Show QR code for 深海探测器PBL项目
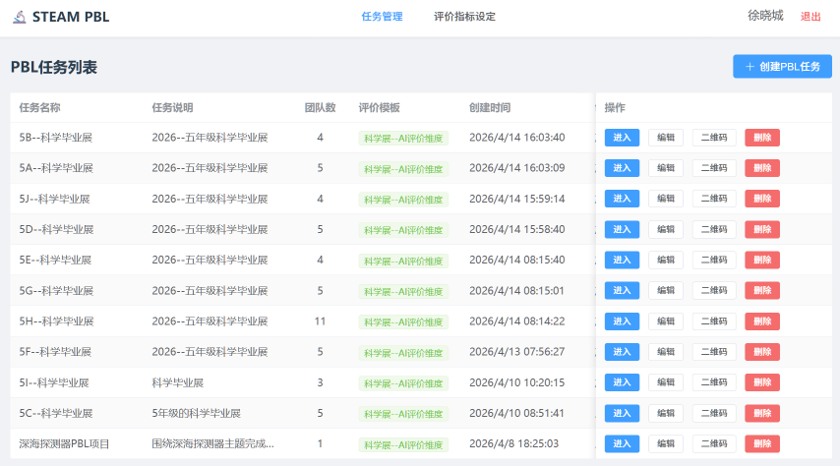This screenshot has height=466, width=840. click(x=714, y=444)
